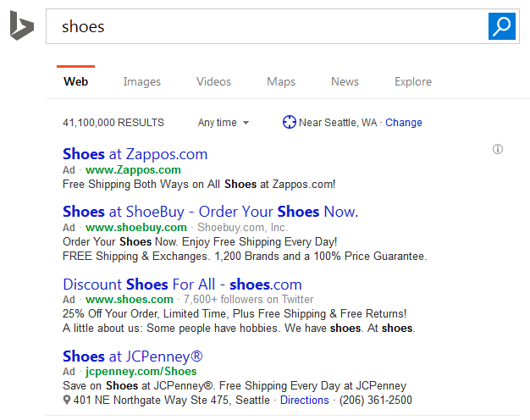Click the Web tab
Image resolution: width=530 pixels, height=420 pixels.
pos(76,81)
